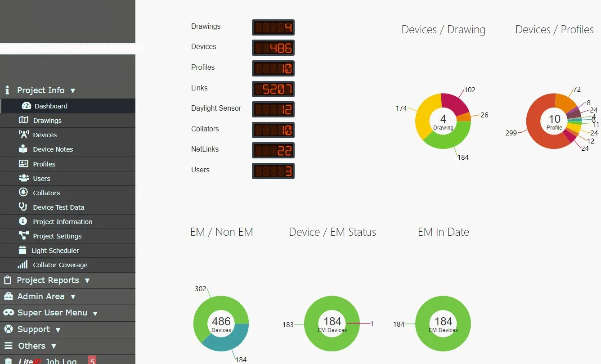Click the '174' label on Drawing chart
Image resolution: width=601 pixels, height=364 pixels.
coord(401,108)
